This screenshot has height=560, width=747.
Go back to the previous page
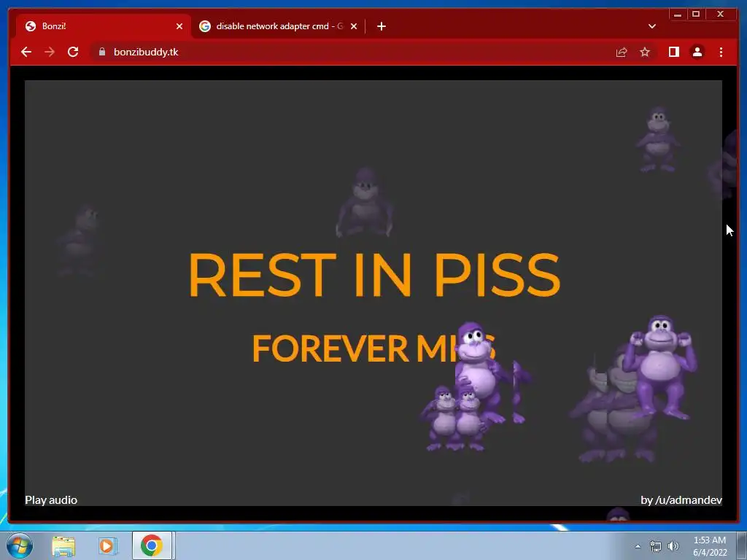[26, 52]
